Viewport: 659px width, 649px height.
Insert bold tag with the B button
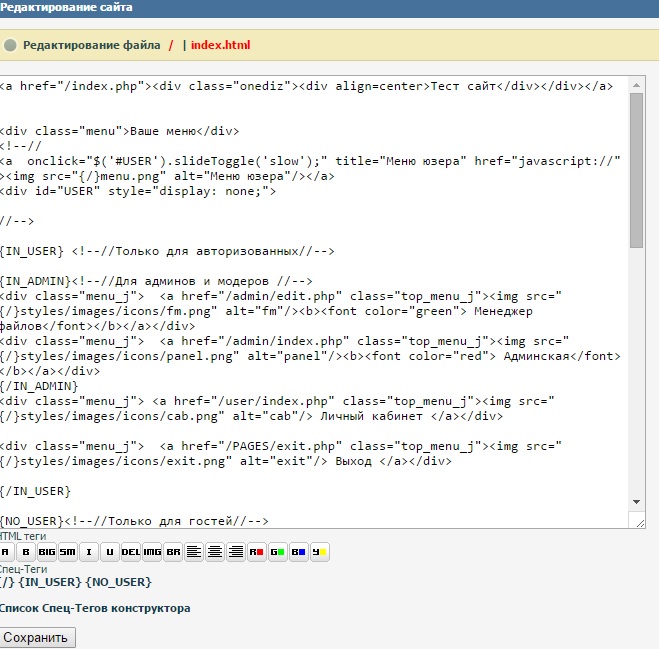[x=26, y=552]
